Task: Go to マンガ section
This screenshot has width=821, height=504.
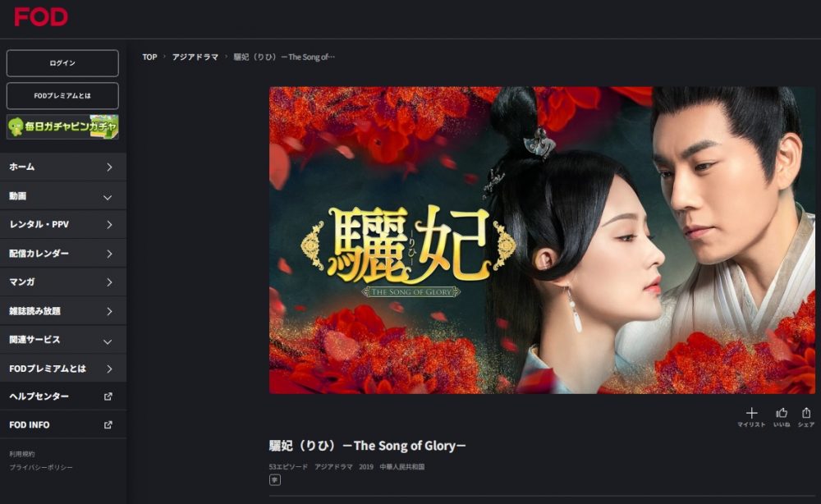Action: point(63,282)
